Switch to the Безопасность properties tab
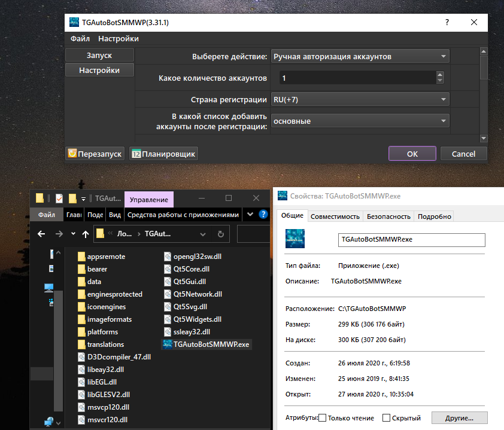Screen dimensions: 504x430 [388, 216]
